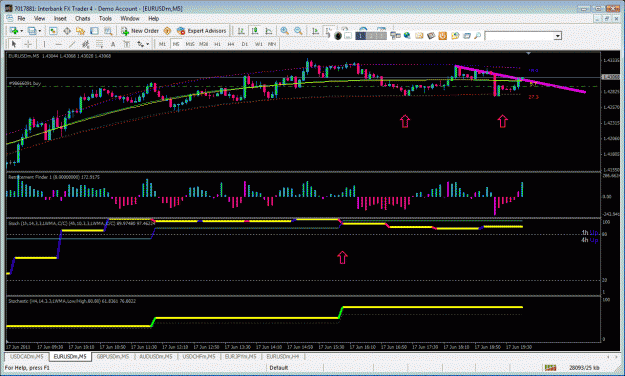Select the text label tool

click(126, 44)
